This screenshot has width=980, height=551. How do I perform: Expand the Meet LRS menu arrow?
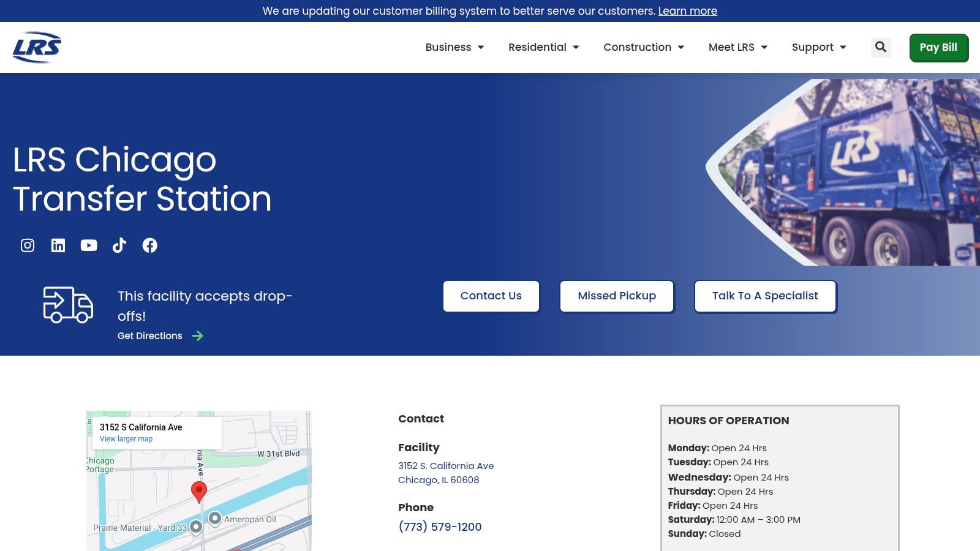(x=764, y=47)
